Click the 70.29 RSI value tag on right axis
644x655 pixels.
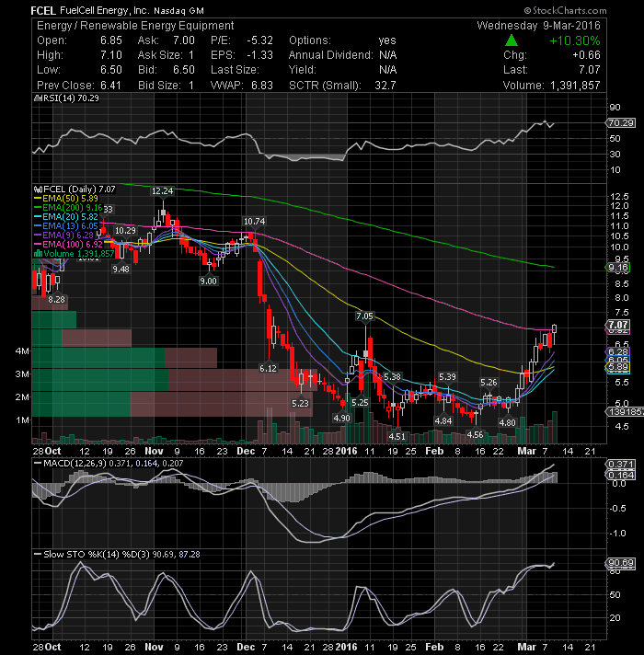[621, 123]
